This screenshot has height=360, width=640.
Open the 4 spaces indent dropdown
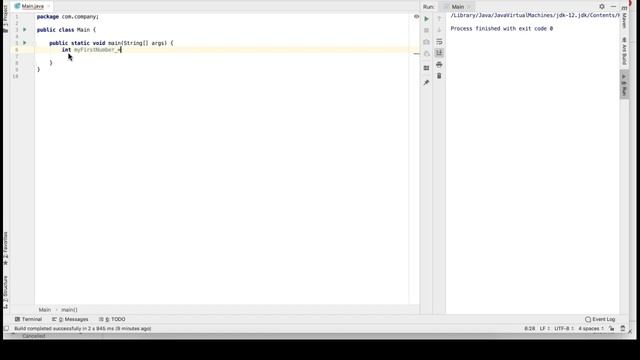(x=590, y=329)
